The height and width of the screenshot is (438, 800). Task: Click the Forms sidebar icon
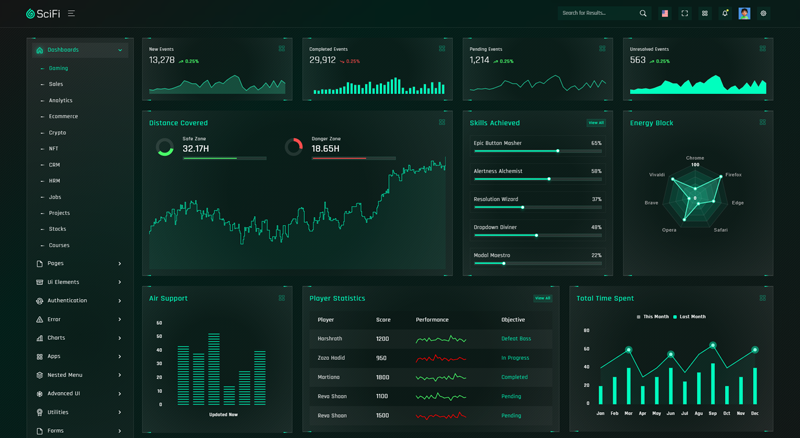tap(40, 431)
